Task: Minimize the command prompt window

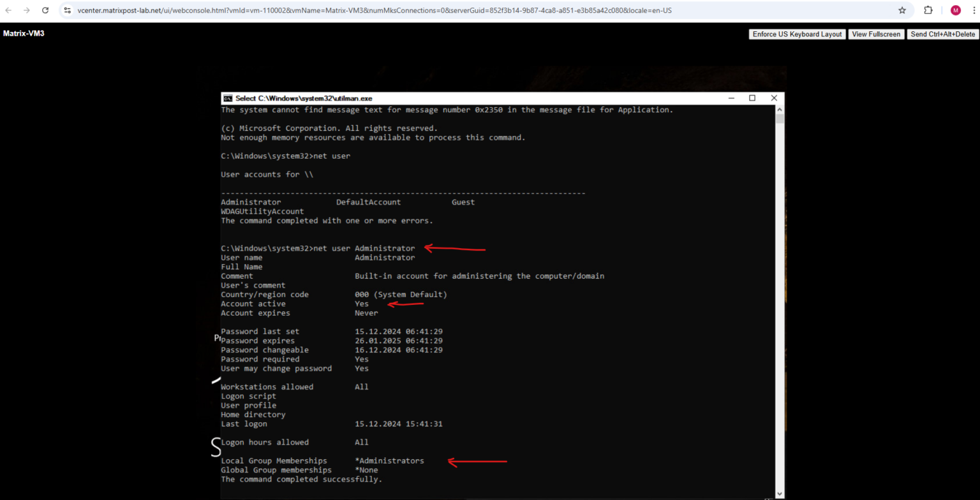Action: click(x=731, y=98)
